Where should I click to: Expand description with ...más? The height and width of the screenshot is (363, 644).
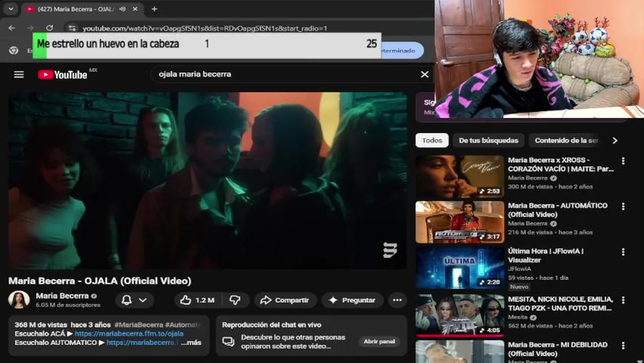click(191, 342)
